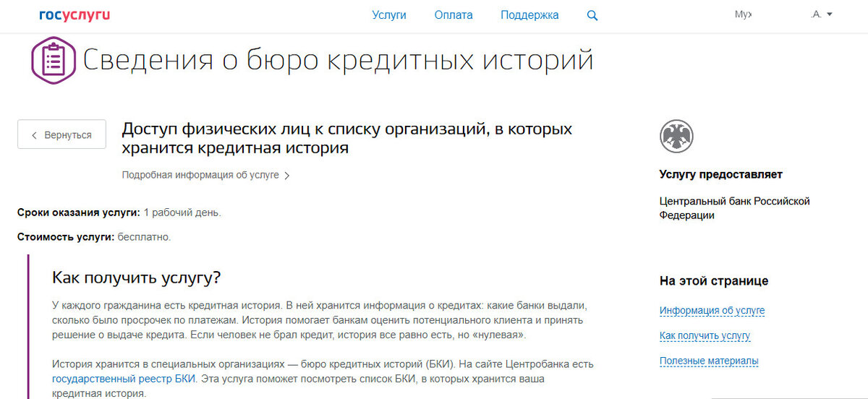Click the Стоимость услуги бесплатно text
The image size is (868, 399).
coord(94,237)
